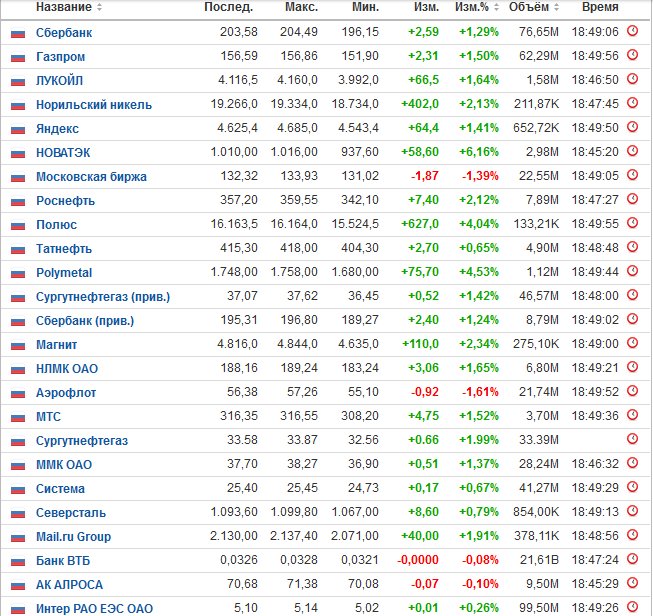Click the Изм. column header
The image size is (653, 616).
click(426, 7)
